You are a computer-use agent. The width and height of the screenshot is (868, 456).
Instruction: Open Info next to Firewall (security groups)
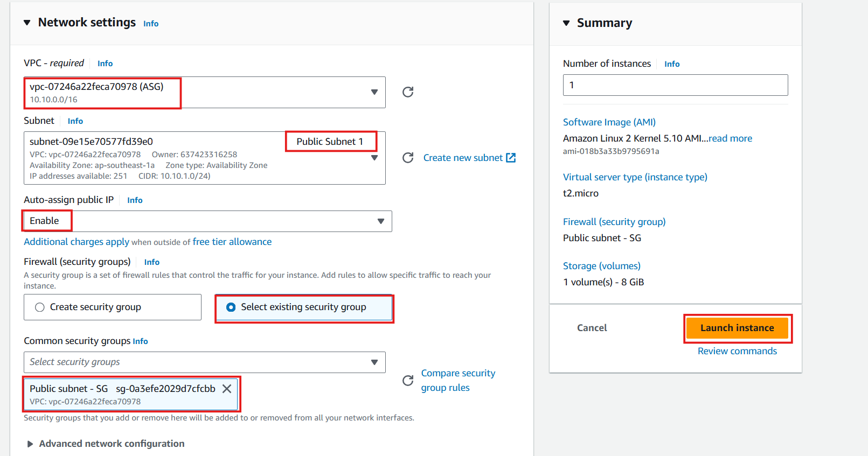click(152, 262)
